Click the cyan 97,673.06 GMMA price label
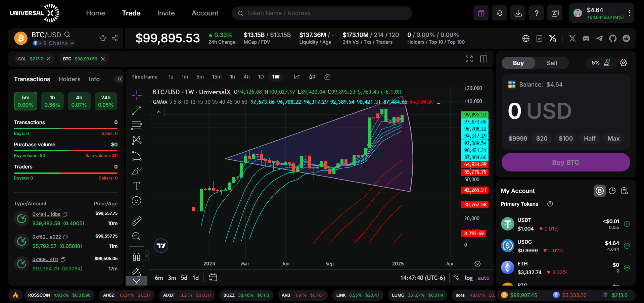Image resolution: width=644 pixels, height=303 pixels. tap(475, 122)
